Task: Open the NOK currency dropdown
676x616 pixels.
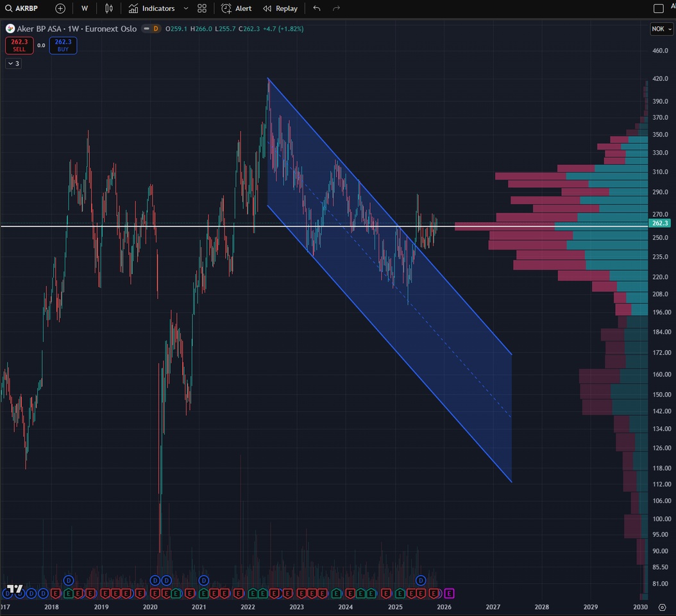Action: pos(661,29)
